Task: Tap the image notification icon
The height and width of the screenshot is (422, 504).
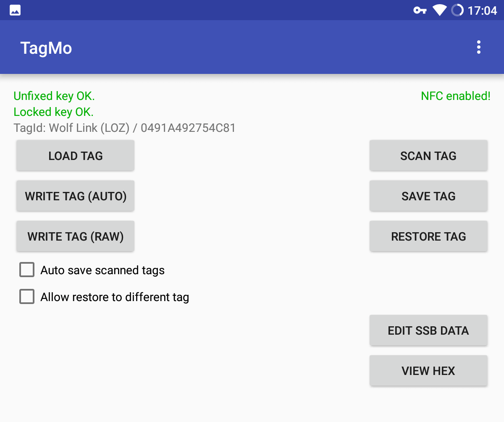Action: (x=15, y=10)
